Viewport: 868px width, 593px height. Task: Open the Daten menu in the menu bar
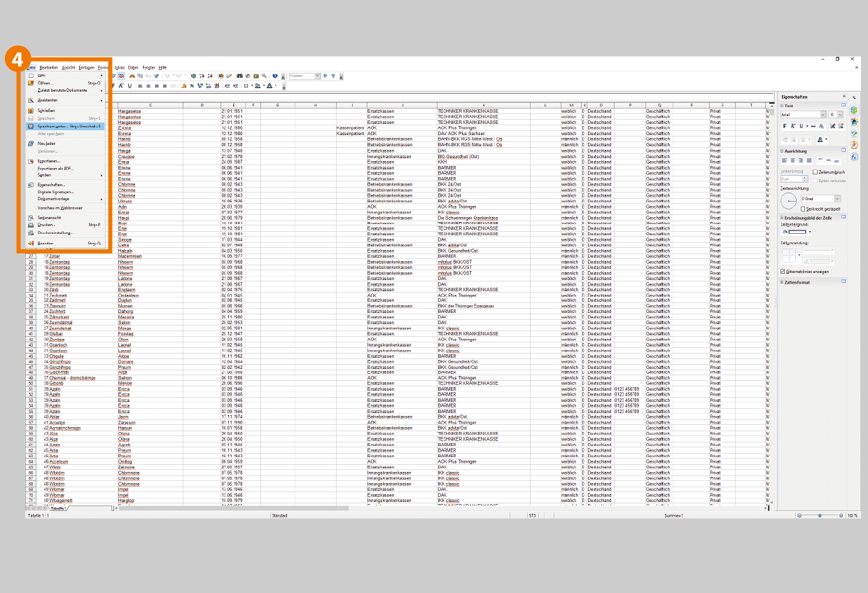click(x=133, y=67)
